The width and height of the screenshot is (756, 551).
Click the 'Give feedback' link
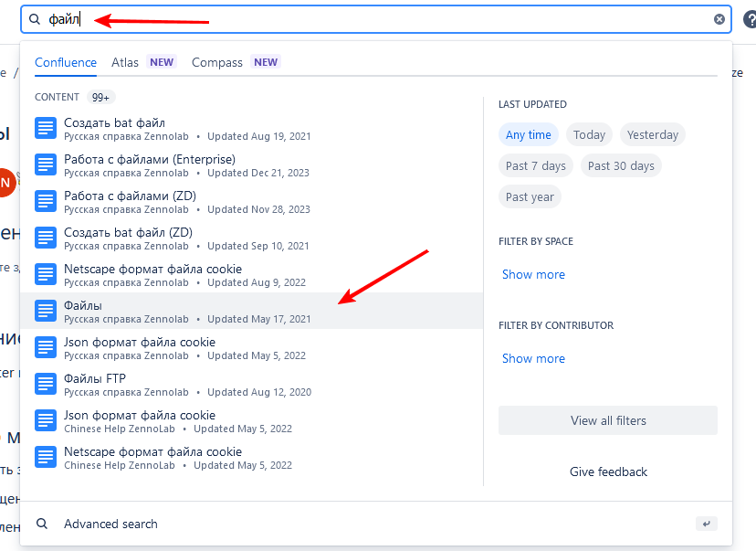pos(608,472)
